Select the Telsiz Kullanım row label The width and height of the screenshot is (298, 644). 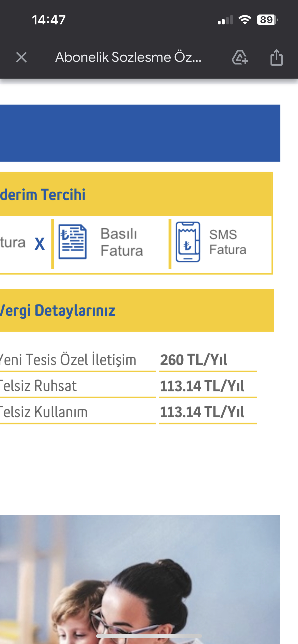tap(44, 412)
